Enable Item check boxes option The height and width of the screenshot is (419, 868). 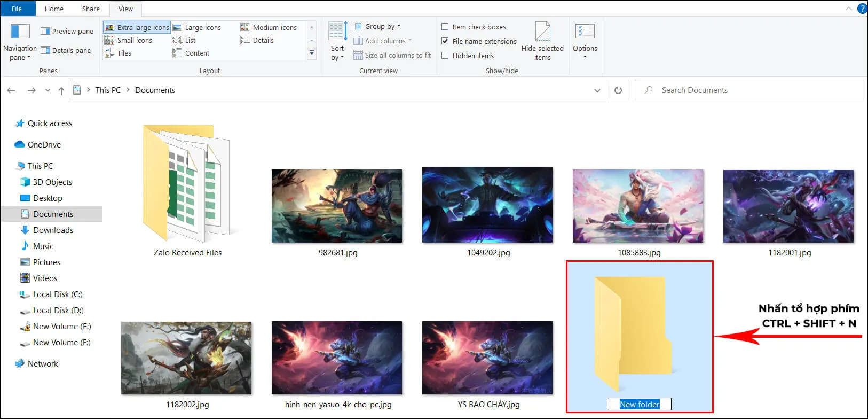tap(445, 27)
